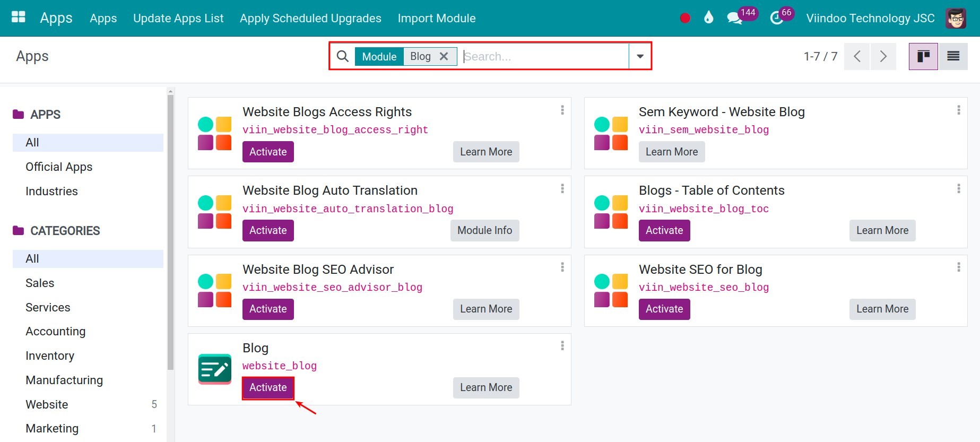The height and width of the screenshot is (442, 980).
Task: Open options menu on Website Blog Auto Translation card
Action: (x=562, y=188)
